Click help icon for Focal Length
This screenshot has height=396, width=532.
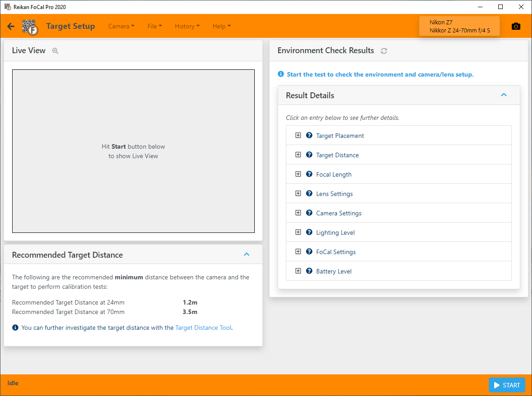[x=309, y=174]
